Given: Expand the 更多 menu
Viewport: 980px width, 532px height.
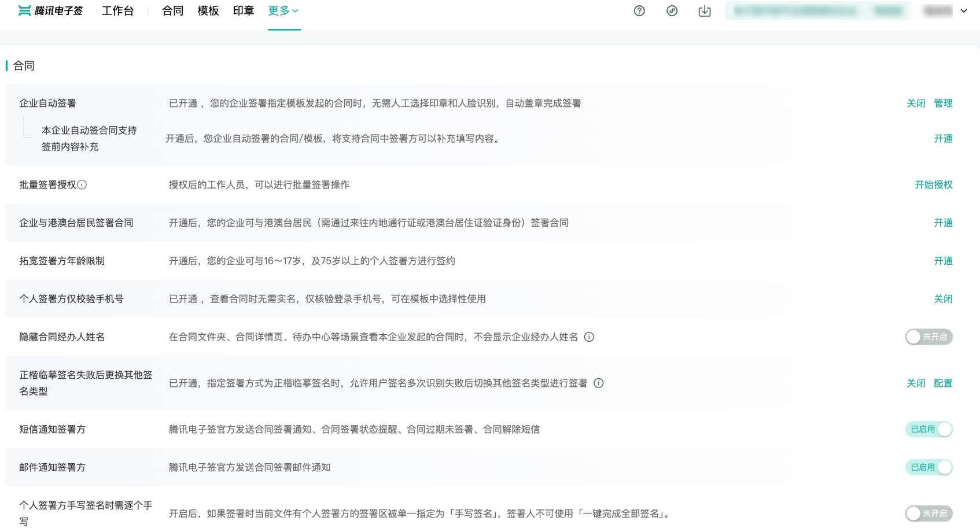Looking at the screenshot, I should pos(283,11).
